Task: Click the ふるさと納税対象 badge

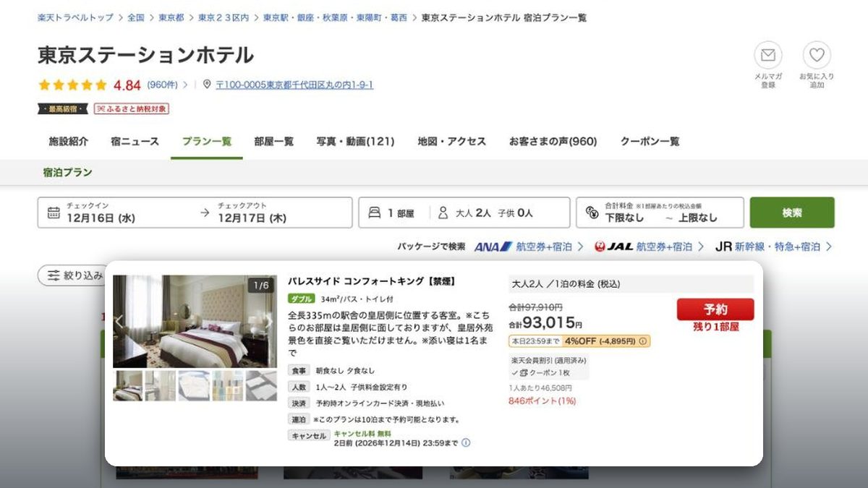Action: tap(132, 108)
